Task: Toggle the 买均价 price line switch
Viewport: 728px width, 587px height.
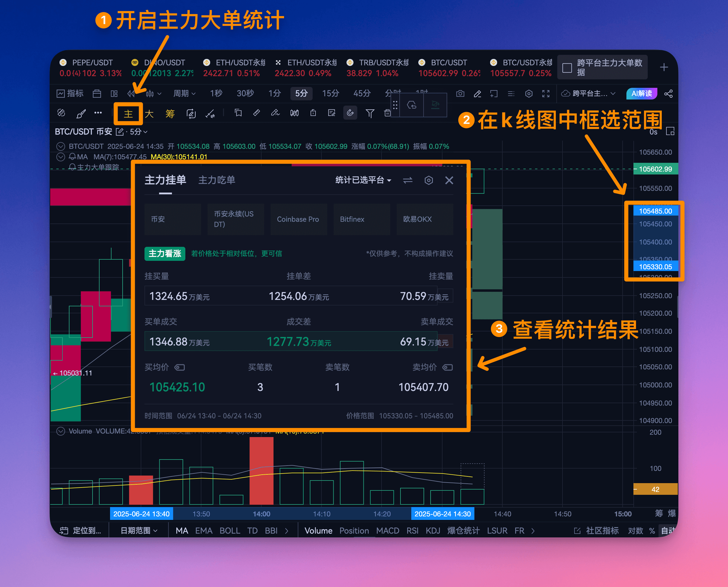Action: [x=179, y=368]
